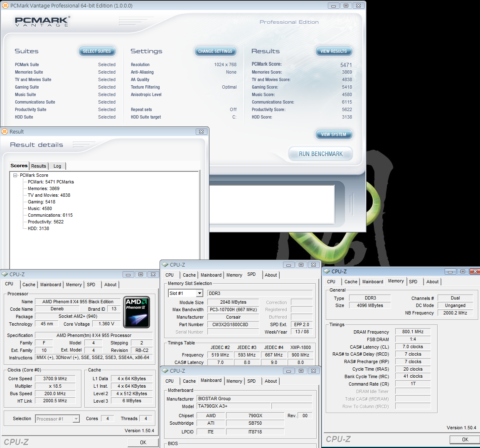
Task: Select 'Communications: 6115' tree row
Action: point(50,215)
